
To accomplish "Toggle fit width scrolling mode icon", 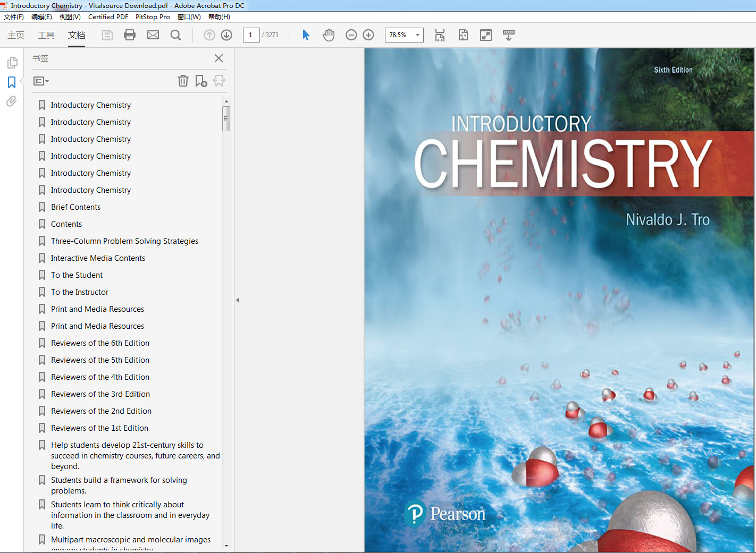I will click(x=440, y=35).
